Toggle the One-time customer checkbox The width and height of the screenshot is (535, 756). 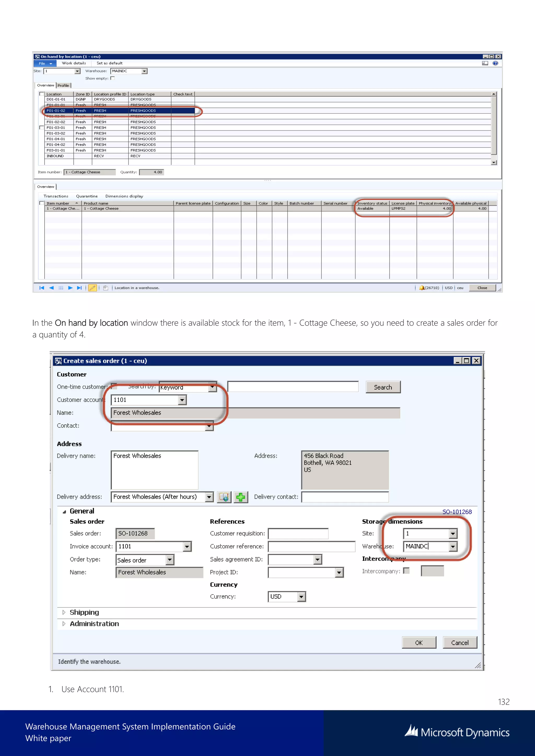(114, 386)
